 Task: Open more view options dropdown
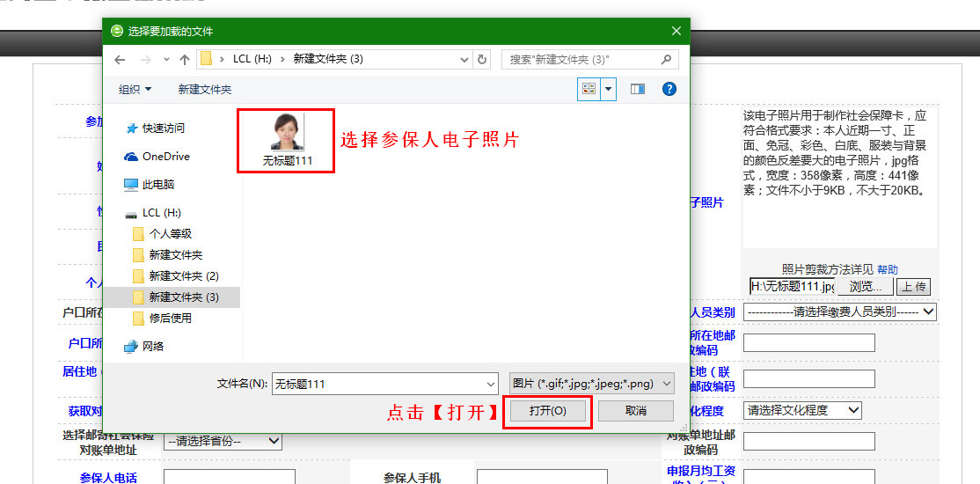click(609, 90)
